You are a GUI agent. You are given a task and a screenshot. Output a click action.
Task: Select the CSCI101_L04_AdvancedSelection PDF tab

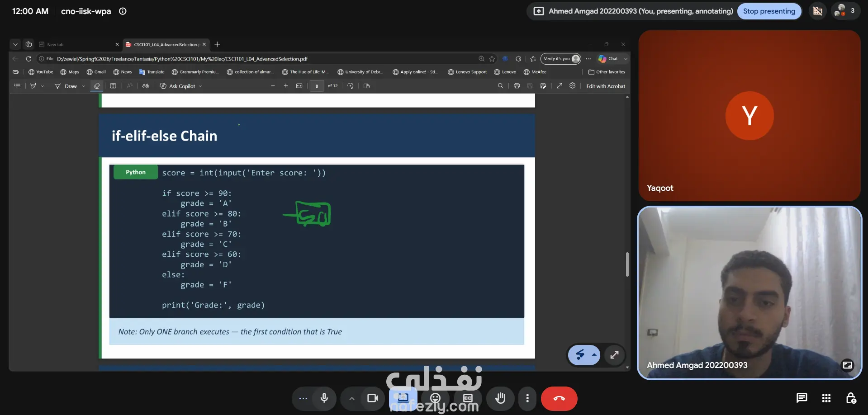coord(166,44)
